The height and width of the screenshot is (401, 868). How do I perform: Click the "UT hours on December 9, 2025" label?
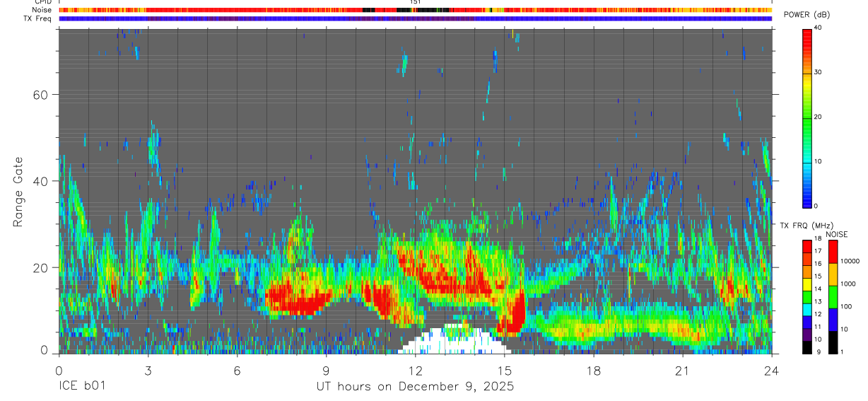coord(415,387)
